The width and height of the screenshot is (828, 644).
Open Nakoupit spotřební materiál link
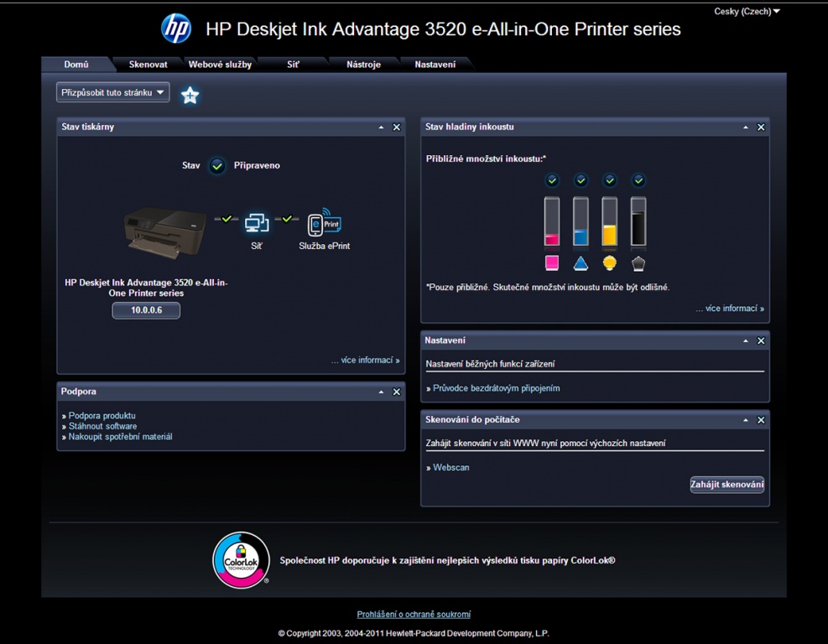[x=121, y=437]
